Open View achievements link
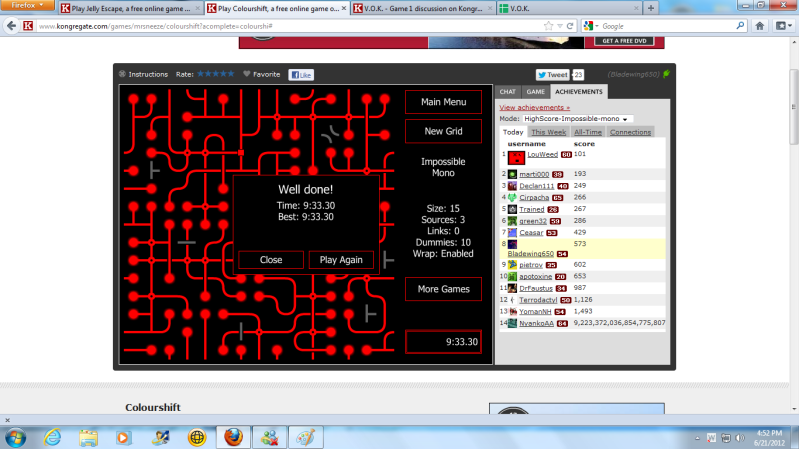799x449 pixels. pos(535,108)
